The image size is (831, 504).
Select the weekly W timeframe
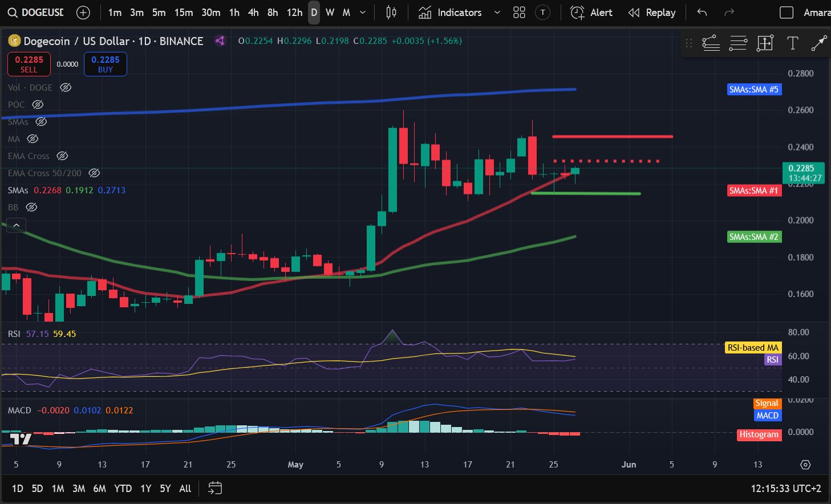[330, 13]
